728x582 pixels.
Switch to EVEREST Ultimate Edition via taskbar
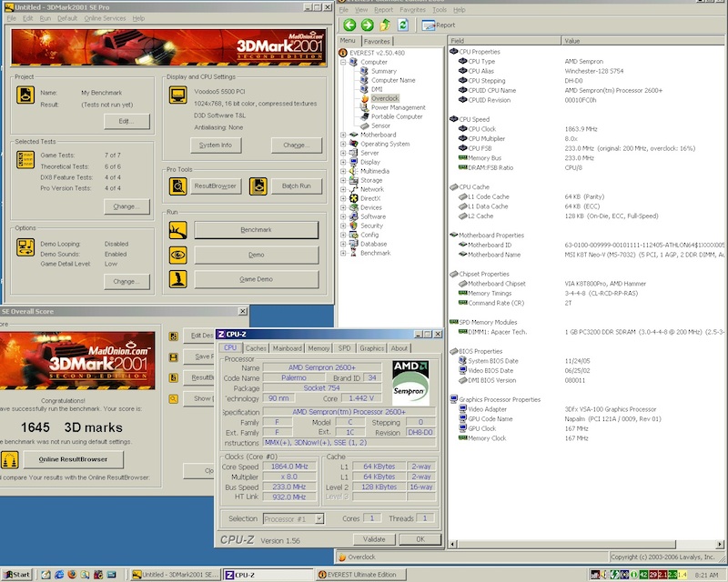pos(361,575)
